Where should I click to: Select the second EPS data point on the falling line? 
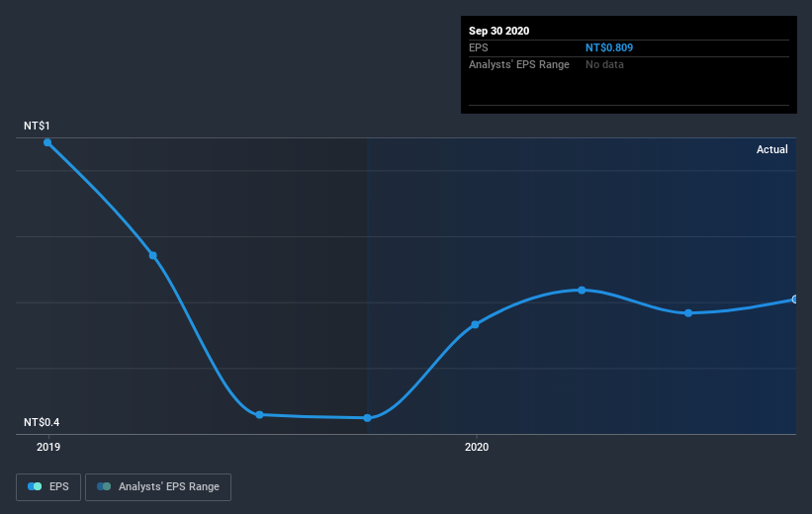152,255
